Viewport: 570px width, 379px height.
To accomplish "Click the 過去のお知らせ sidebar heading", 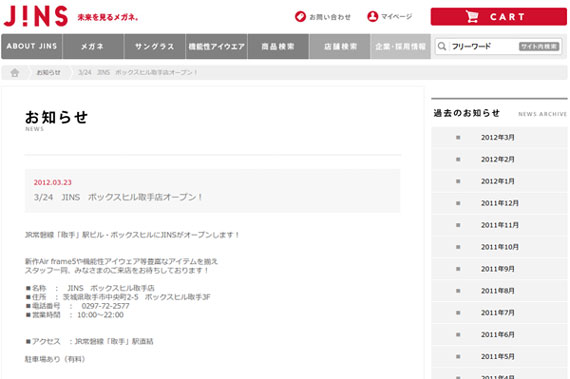I will 467,113.
